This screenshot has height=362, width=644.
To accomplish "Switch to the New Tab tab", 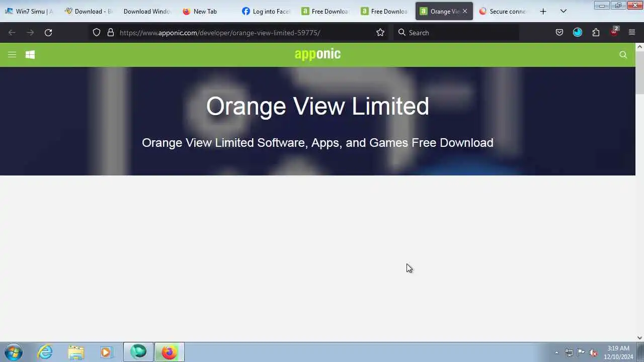I will point(206,11).
